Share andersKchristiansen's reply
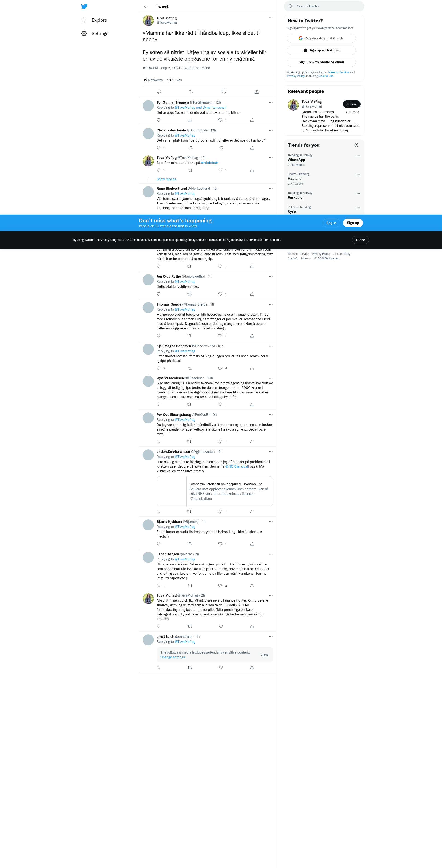 pyautogui.click(x=252, y=512)
